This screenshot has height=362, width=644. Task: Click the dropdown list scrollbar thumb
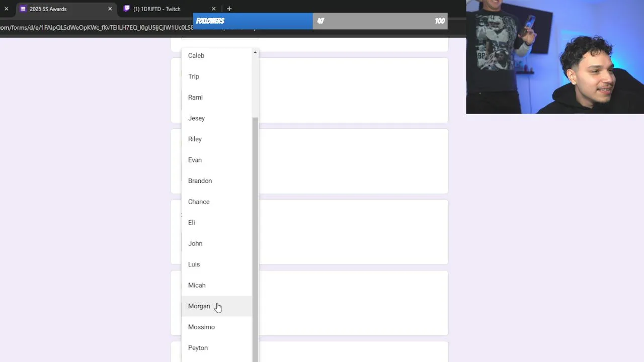(x=255, y=239)
